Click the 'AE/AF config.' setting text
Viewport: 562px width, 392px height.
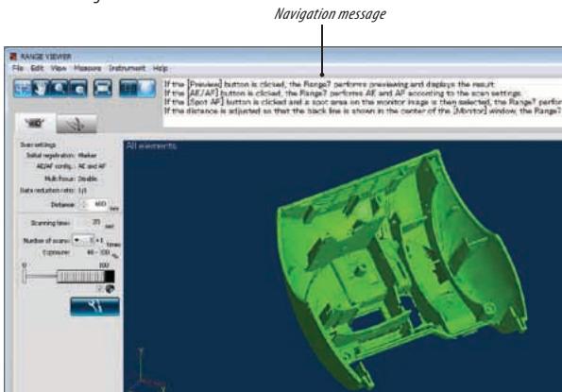coord(71,166)
